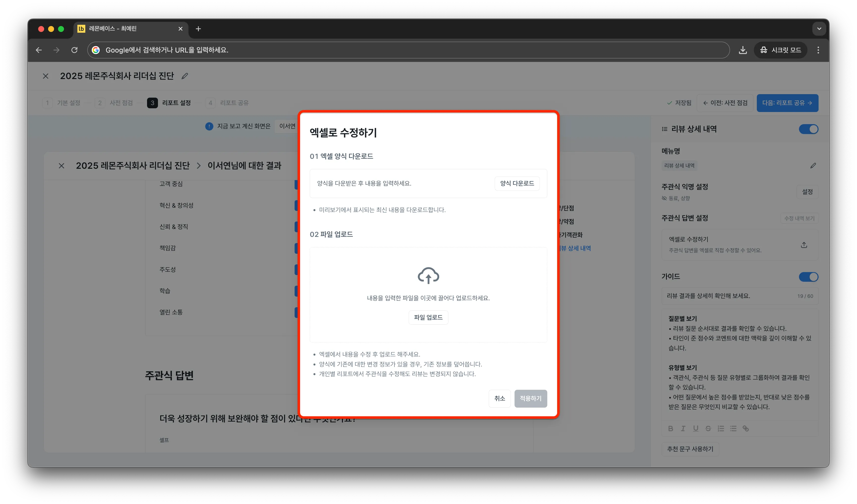Click 적용하기 to apply the Excel changes
The image size is (857, 504).
[530, 398]
